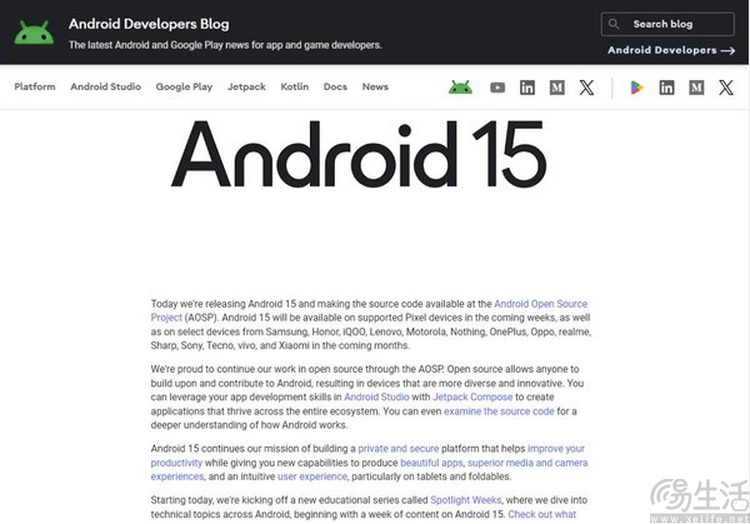Screen dimensions: 750x524
Task: Open LinkedIn icon next to YouTube icon
Action: click(x=527, y=88)
